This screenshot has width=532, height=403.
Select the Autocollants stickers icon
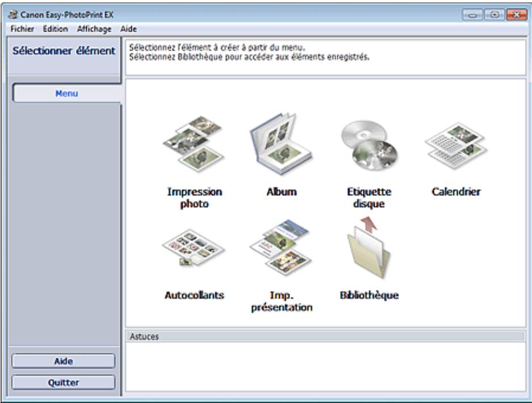(x=194, y=247)
